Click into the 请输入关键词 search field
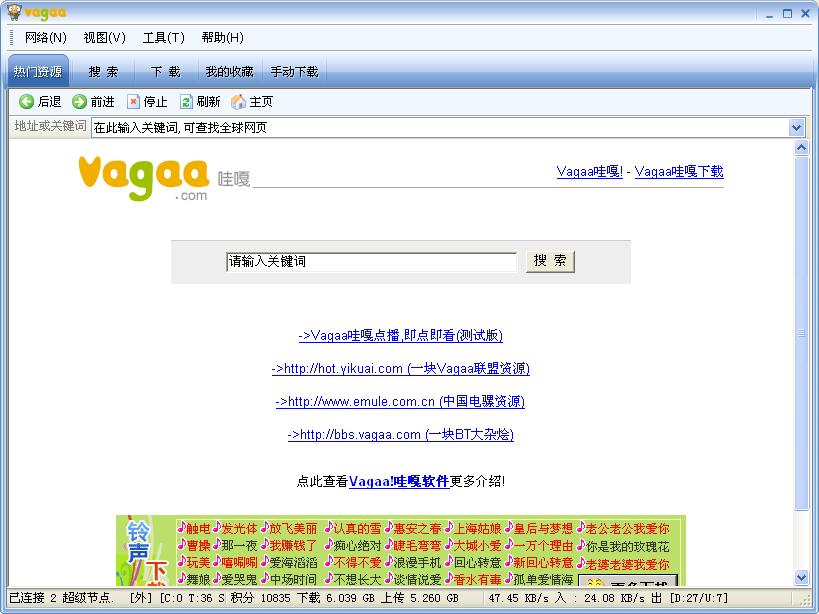 click(371, 262)
